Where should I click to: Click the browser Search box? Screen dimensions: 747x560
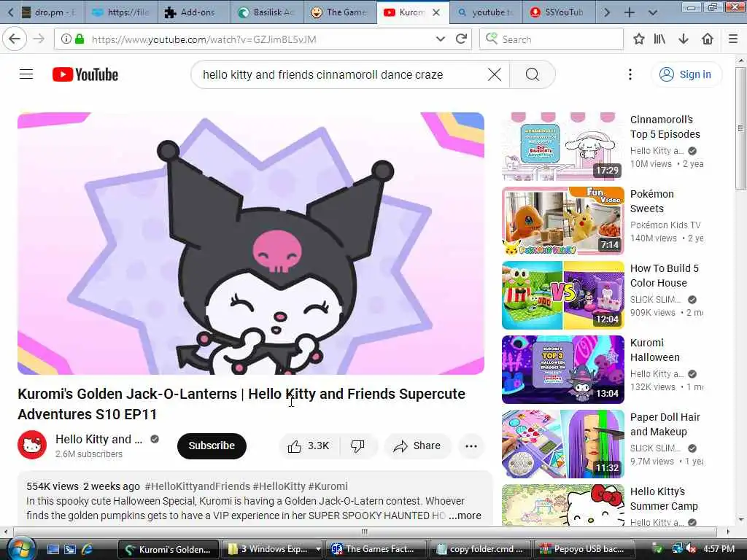coord(551,39)
